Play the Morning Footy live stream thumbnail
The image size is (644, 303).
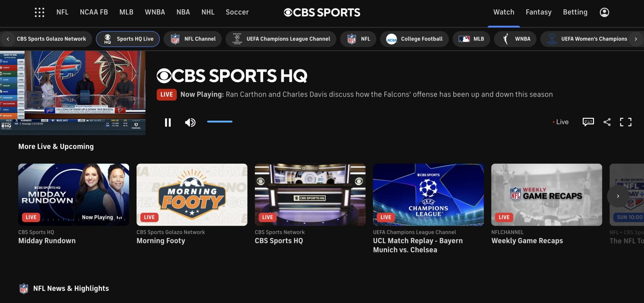[x=192, y=194]
